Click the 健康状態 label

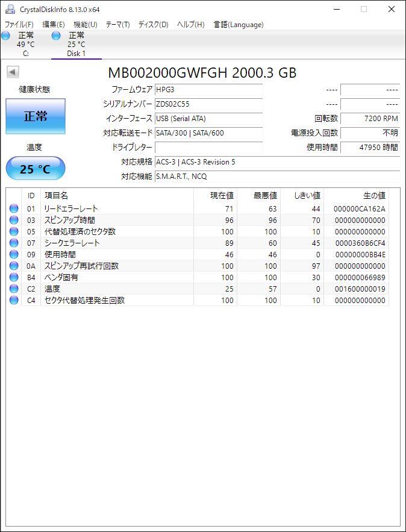(x=34, y=90)
